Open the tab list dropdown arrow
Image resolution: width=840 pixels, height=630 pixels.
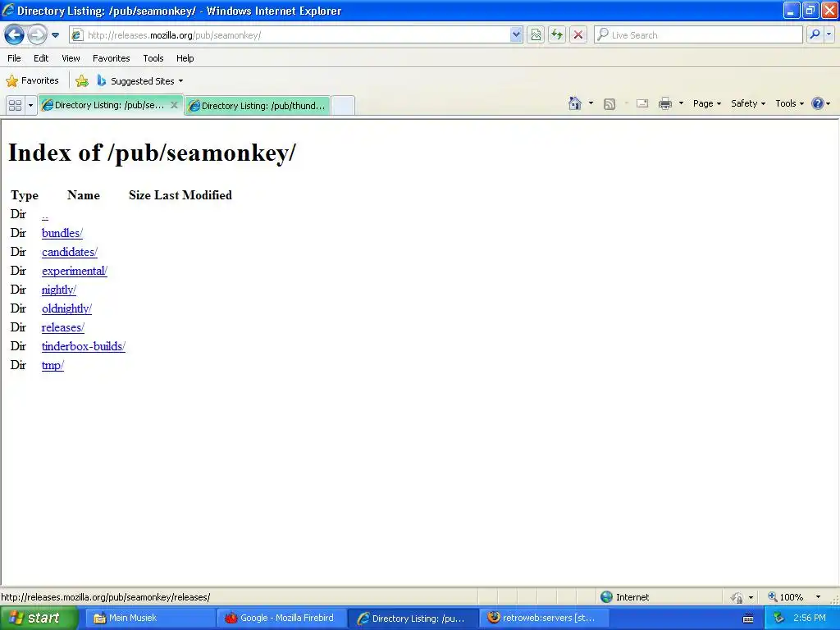pyautogui.click(x=30, y=106)
